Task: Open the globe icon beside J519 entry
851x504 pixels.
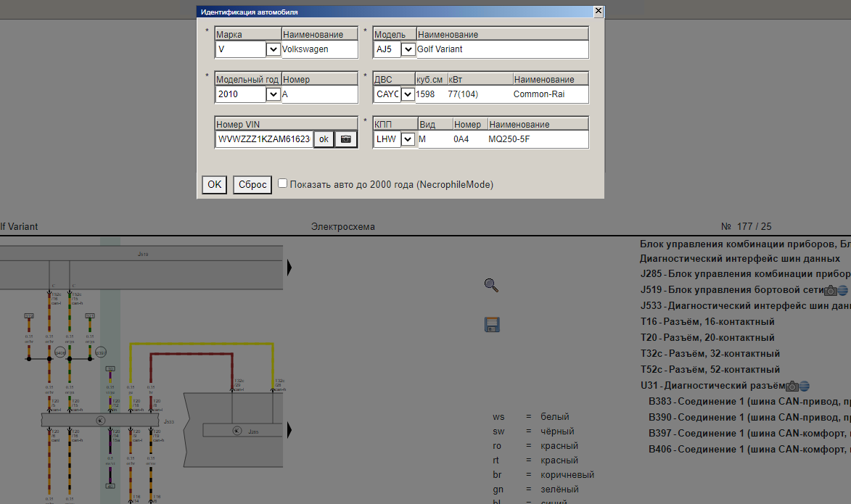Action: pyautogui.click(x=843, y=290)
